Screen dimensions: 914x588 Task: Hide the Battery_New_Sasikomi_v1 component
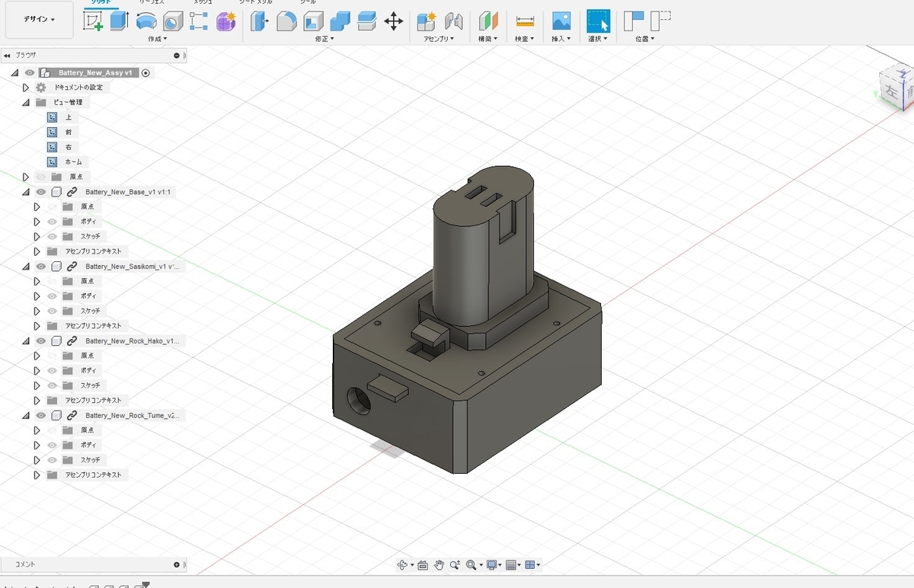[x=41, y=267]
